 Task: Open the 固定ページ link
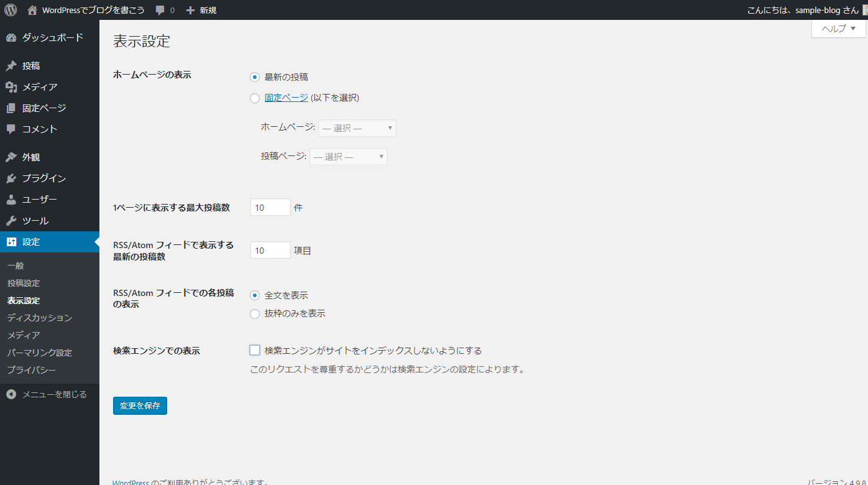(x=286, y=98)
